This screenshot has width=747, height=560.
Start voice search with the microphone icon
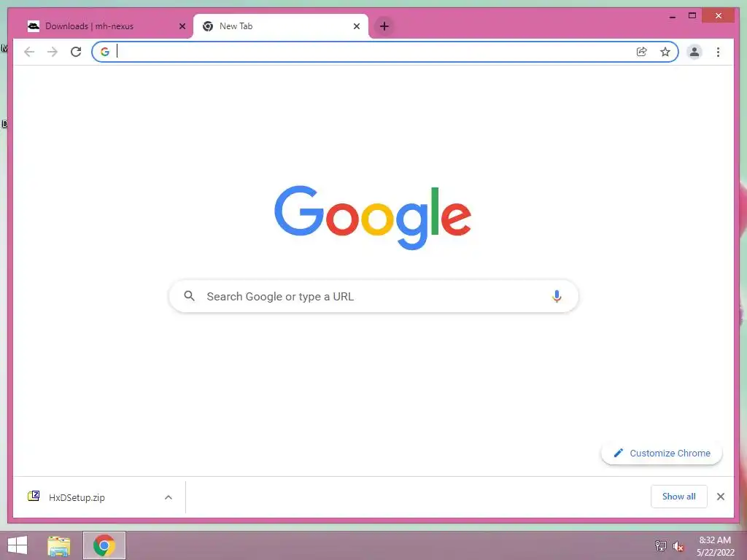(557, 296)
